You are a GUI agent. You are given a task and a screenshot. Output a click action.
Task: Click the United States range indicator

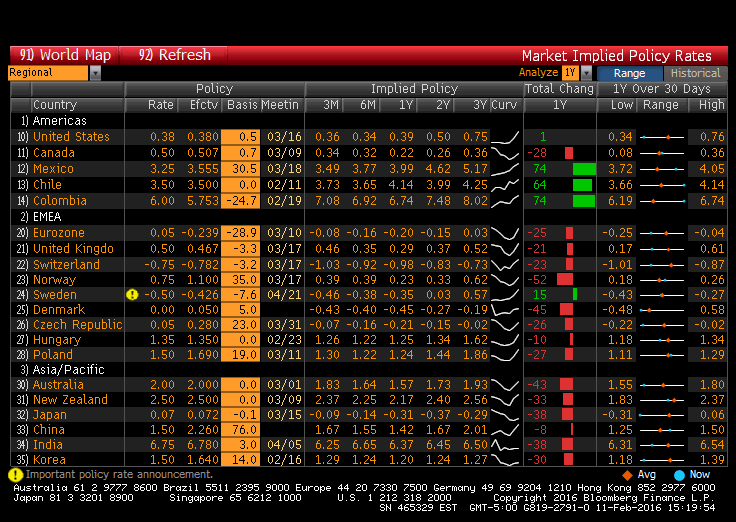[x=662, y=137]
